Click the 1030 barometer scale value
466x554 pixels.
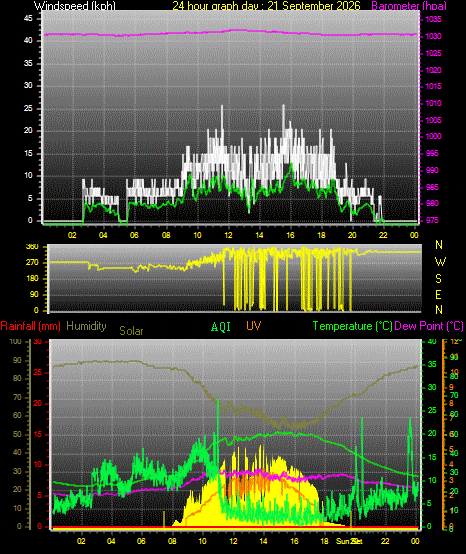point(433,36)
